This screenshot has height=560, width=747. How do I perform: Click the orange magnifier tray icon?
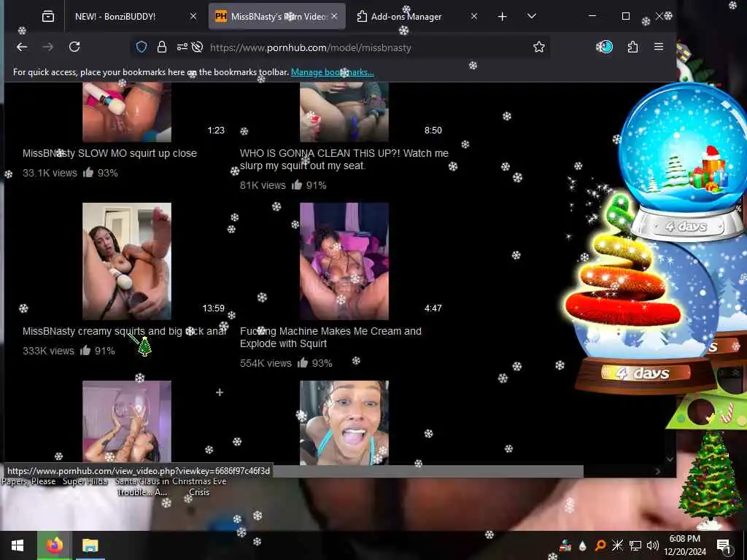click(600, 545)
